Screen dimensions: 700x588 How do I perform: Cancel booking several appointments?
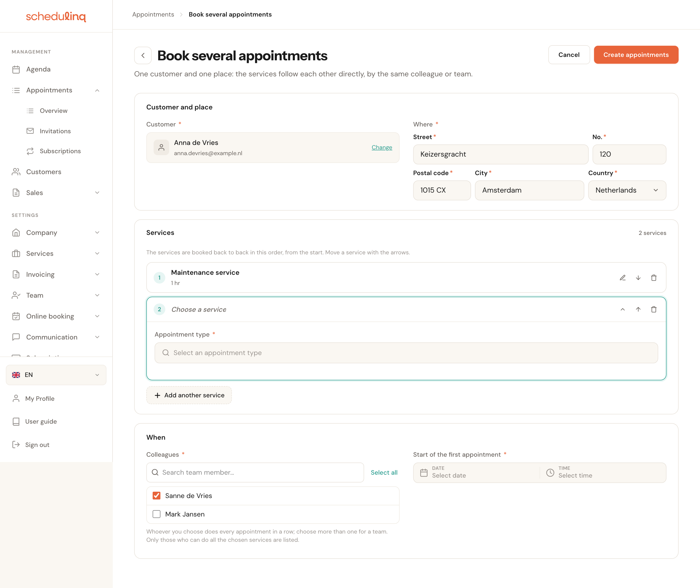click(x=569, y=55)
